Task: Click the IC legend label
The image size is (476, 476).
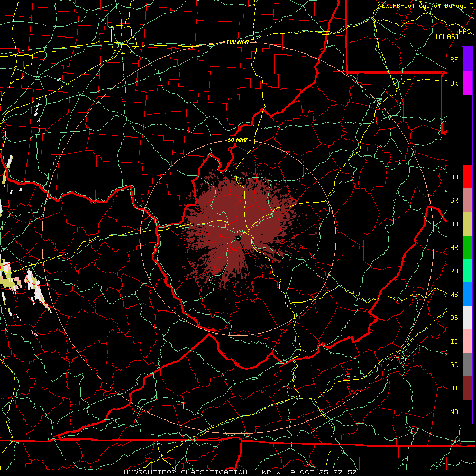Action: (x=454, y=342)
